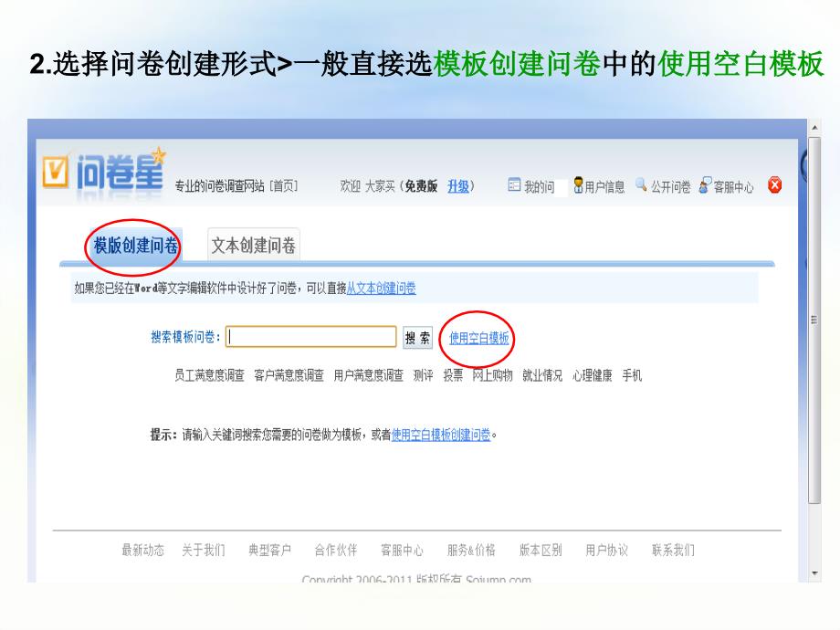Open footer link 版本区别
The height and width of the screenshot is (630, 840).
(541, 551)
